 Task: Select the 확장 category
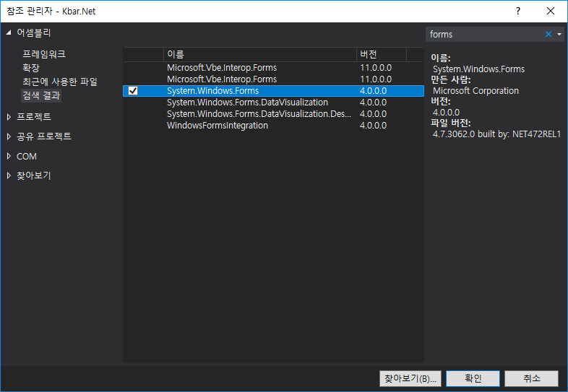click(31, 68)
